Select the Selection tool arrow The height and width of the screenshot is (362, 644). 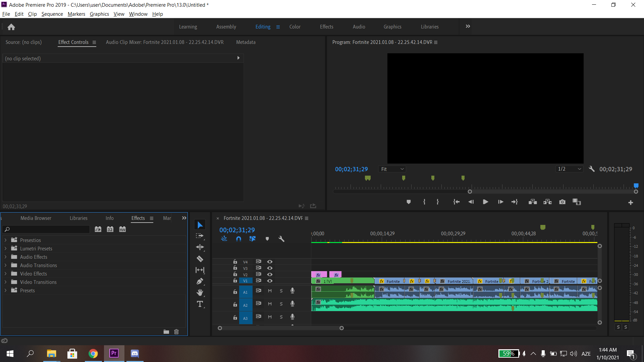coord(200,225)
